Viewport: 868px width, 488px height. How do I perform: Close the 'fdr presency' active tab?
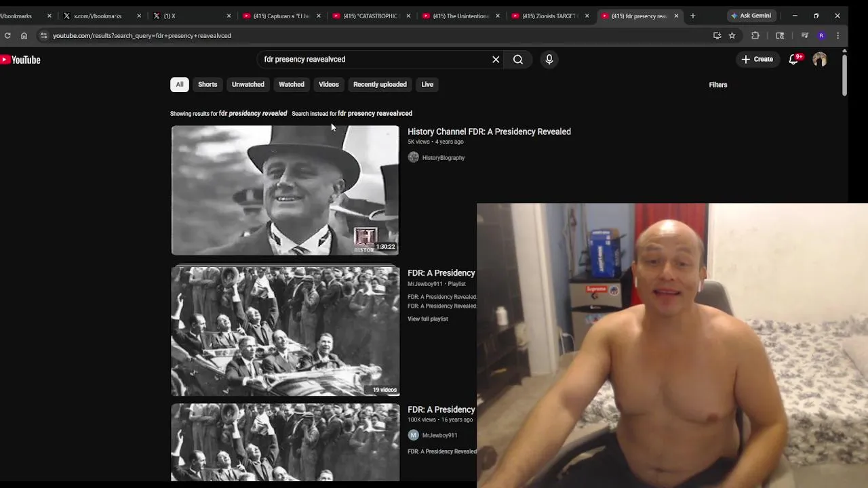pos(676,16)
